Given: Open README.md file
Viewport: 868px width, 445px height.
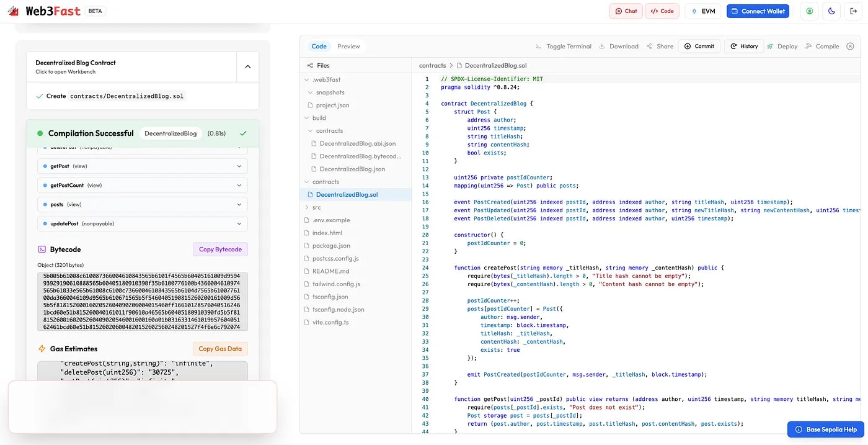Looking at the screenshot, I should [355, 271].
